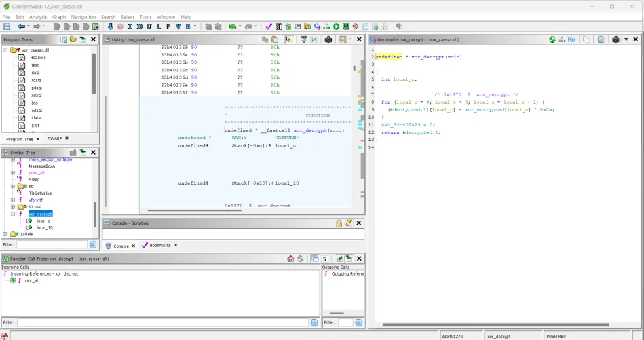This screenshot has height=340, width=644.
Task: Select print_all under Incoming Calls
Action: tap(31, 280)
